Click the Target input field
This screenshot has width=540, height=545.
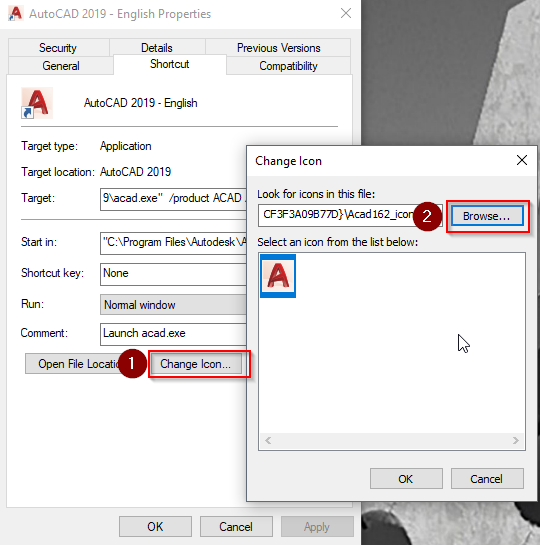[x=173, y=199]
